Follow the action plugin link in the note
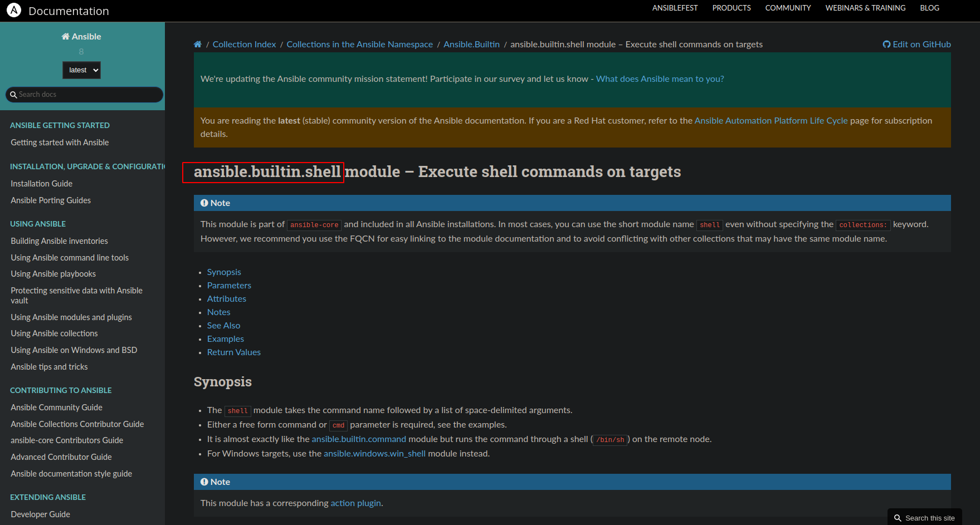The image size is (980, 525). pyautogui.click(x=355, y=503)
